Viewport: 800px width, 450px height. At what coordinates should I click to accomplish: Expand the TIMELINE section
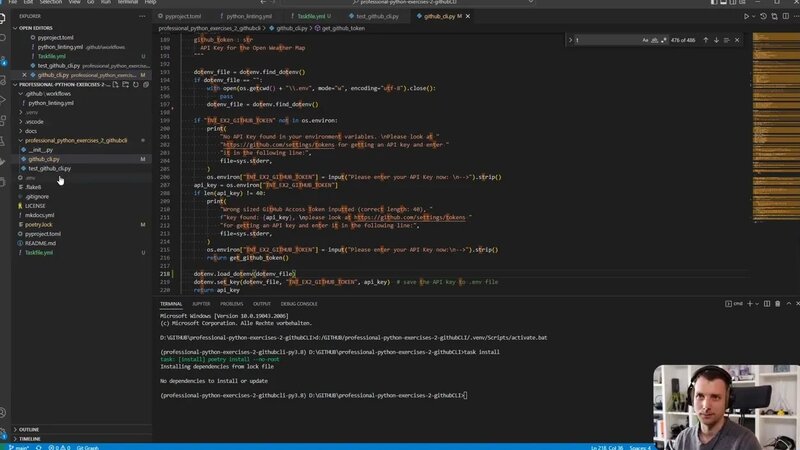pos(82,439)
